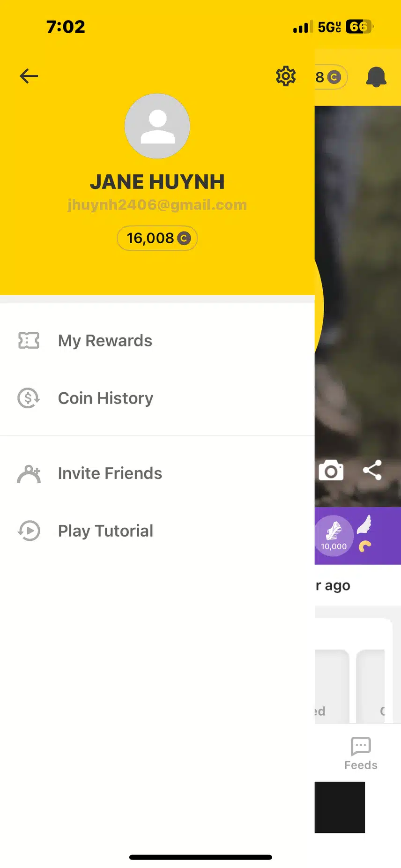
Task: Tap the 10,000 steps shoe badge
Action: (x=334, y=536)
